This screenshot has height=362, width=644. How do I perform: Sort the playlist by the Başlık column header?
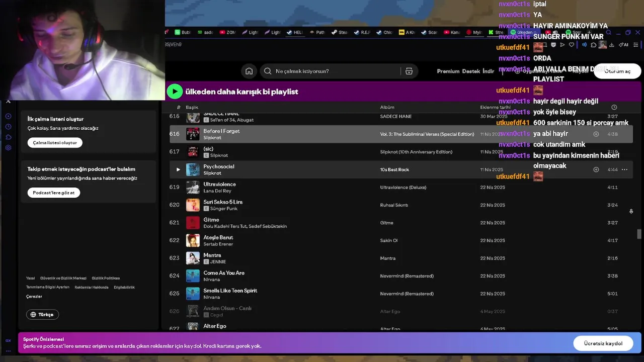coord(192,107)
